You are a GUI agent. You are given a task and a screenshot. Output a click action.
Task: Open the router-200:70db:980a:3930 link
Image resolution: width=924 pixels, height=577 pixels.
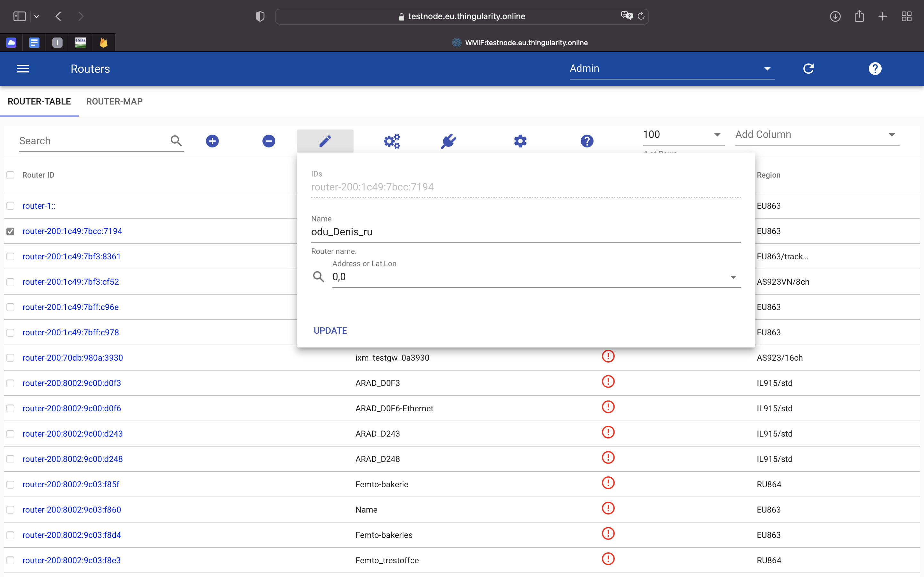[73, 357]
